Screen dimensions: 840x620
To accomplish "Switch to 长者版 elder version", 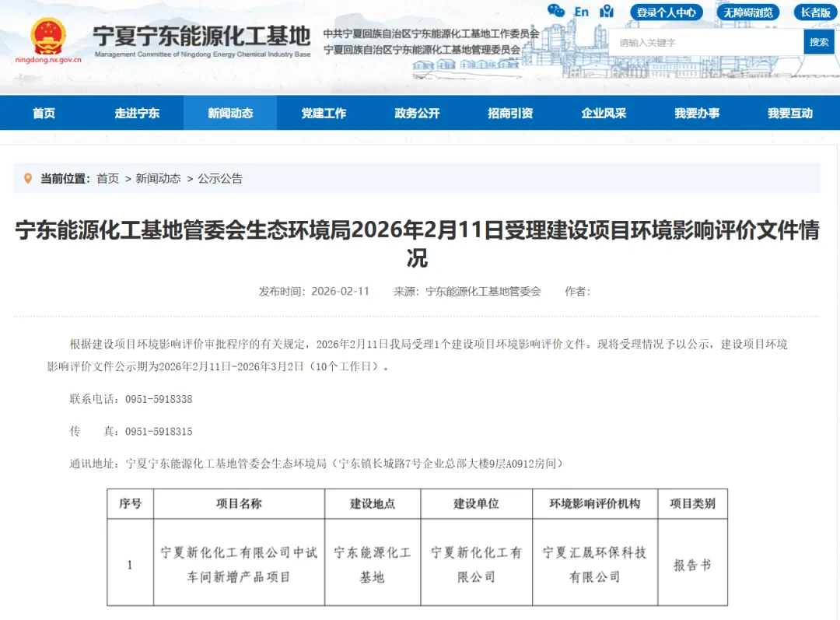I will [x=815, y=12].
